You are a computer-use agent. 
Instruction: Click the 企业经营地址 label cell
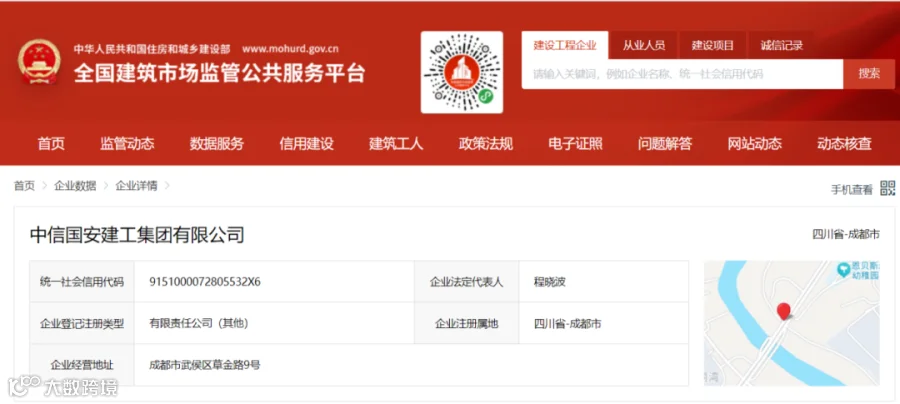[x=82, y=364]
